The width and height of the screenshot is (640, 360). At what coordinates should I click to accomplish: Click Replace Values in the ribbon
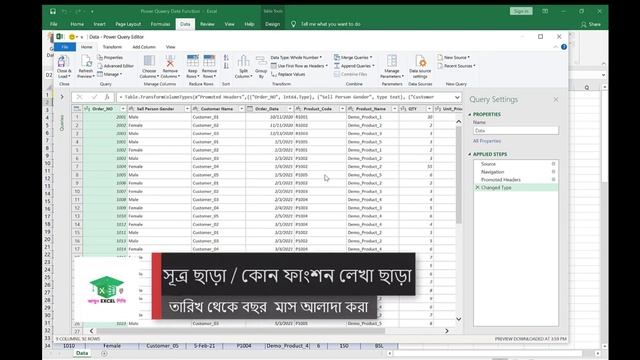(288, 74)
